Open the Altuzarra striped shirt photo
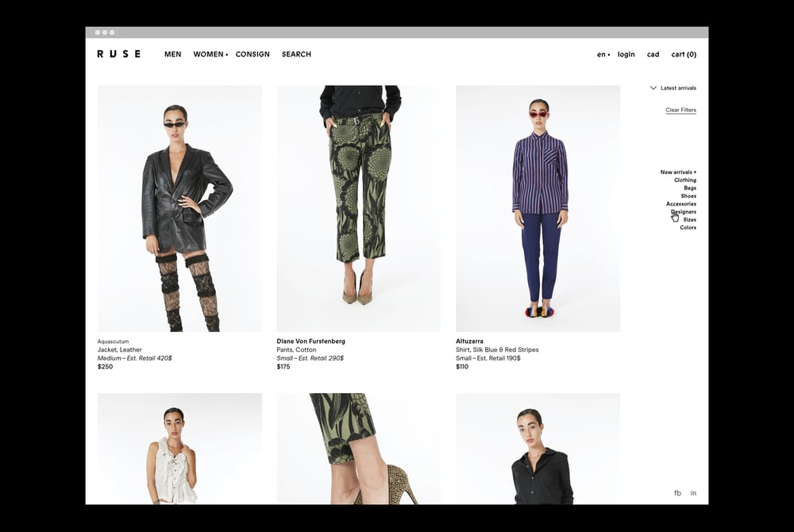The height and width of the screenshot is (532, 794). 538,209
